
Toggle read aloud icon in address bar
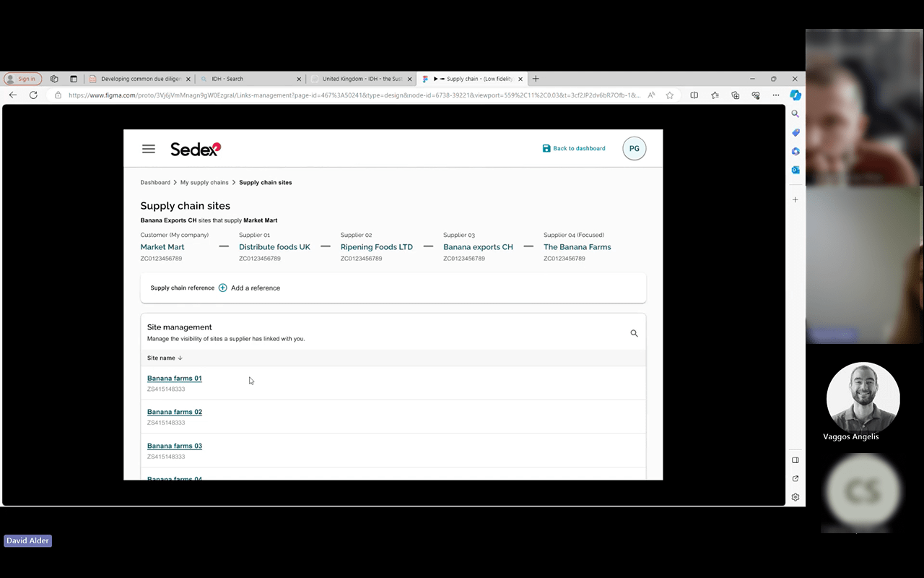pyautogui.click(x=651, y=95)
